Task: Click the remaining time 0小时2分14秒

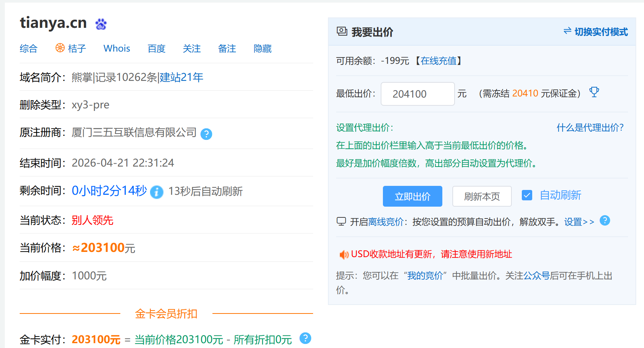Action: click(x=110, y=191)
